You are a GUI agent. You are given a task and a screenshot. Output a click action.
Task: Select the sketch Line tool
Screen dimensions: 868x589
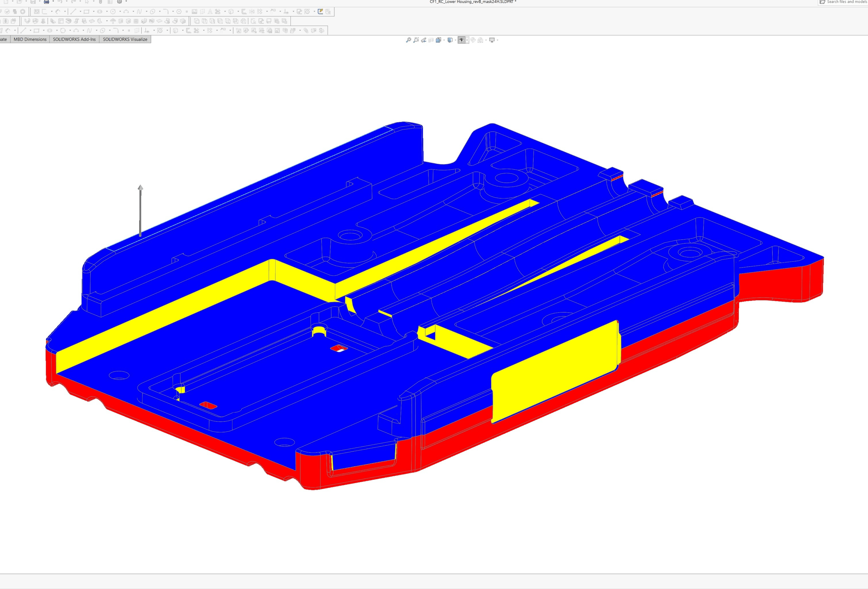(x=74, y=11)
